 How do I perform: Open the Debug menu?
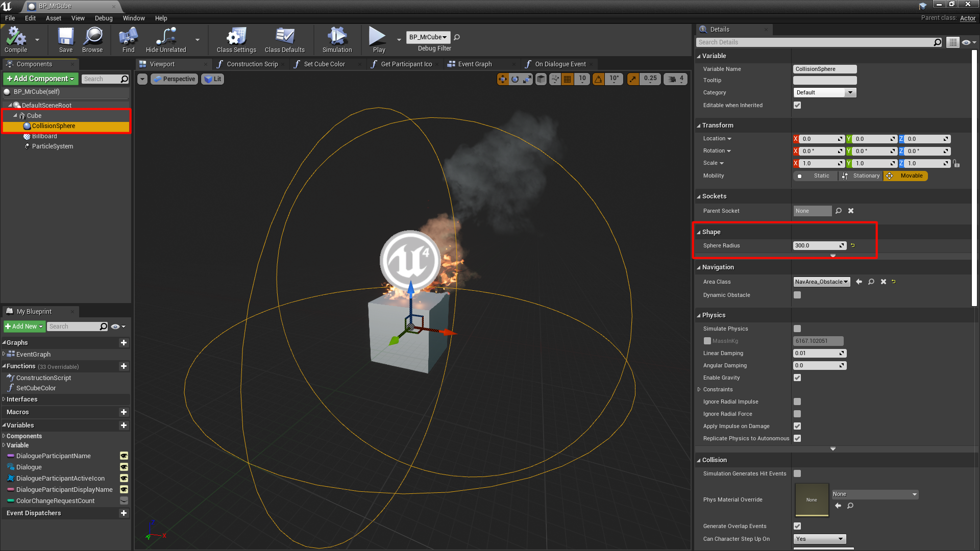click(104, 18)
